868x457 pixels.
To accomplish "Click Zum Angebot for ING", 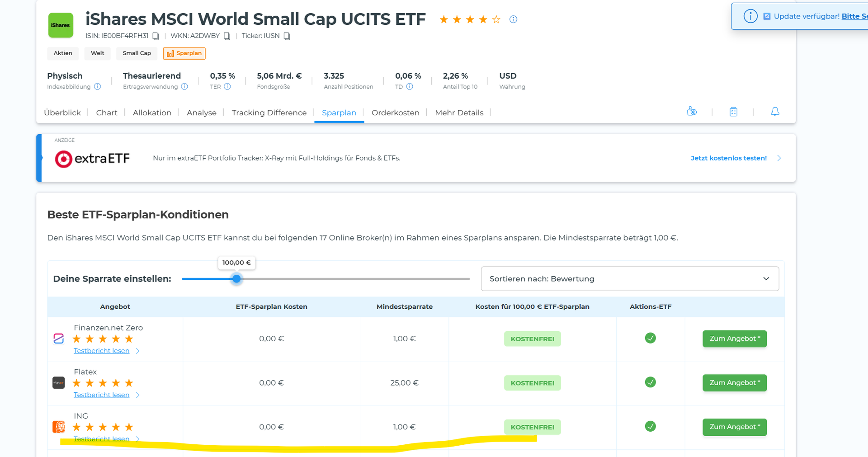I will [735, 427].
